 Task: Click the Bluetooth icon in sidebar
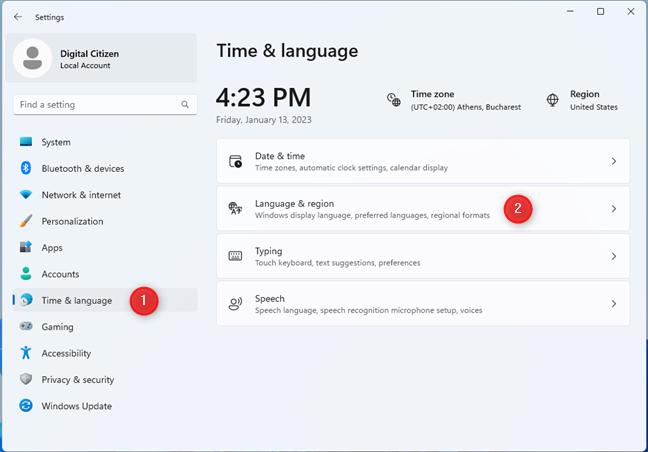(x=26, y=168)
